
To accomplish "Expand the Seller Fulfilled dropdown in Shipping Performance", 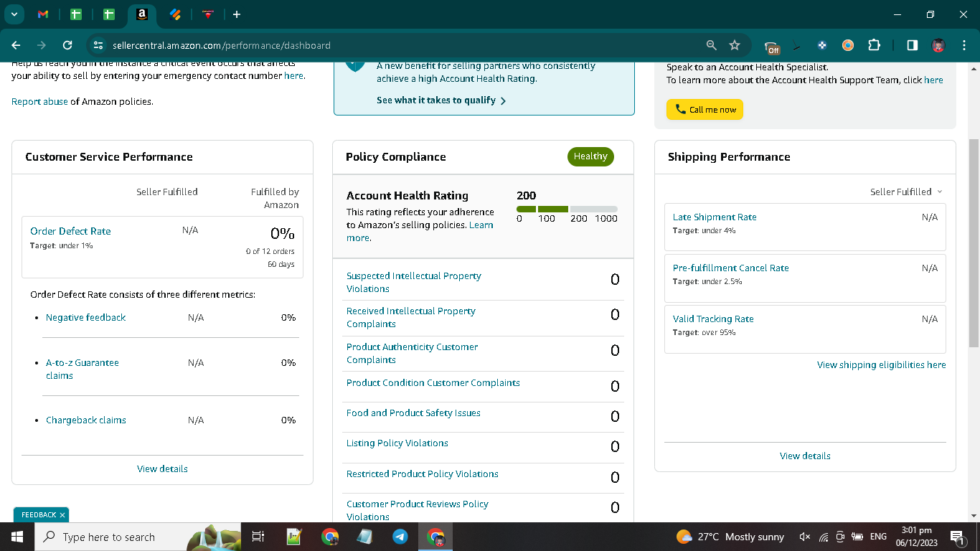I will tap(906, 192).
